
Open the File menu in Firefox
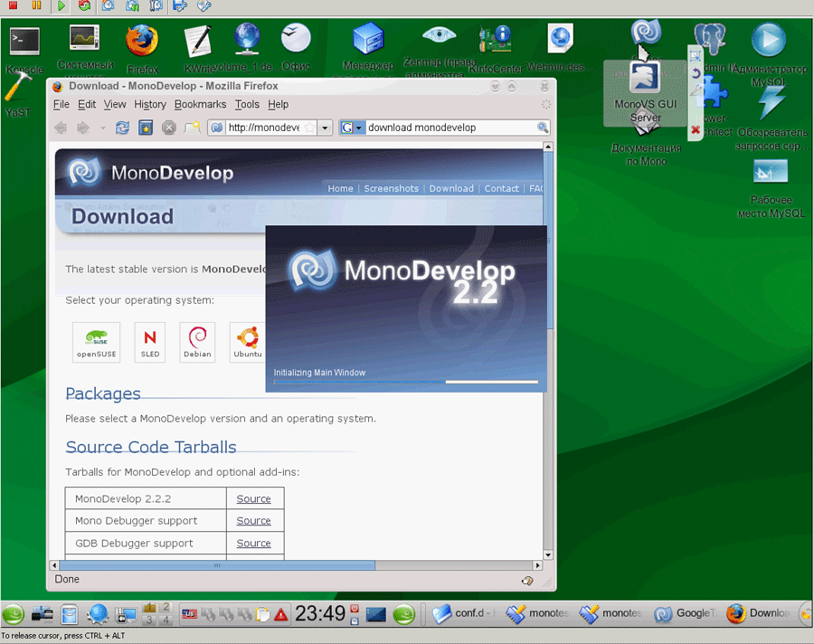[x=62, y=104]
